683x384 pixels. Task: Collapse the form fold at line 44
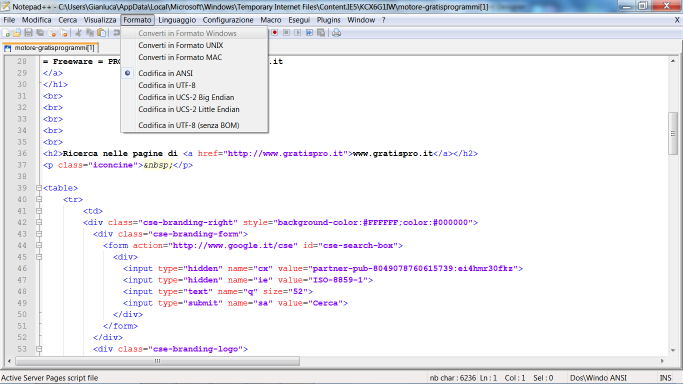(x=39, y=246)
